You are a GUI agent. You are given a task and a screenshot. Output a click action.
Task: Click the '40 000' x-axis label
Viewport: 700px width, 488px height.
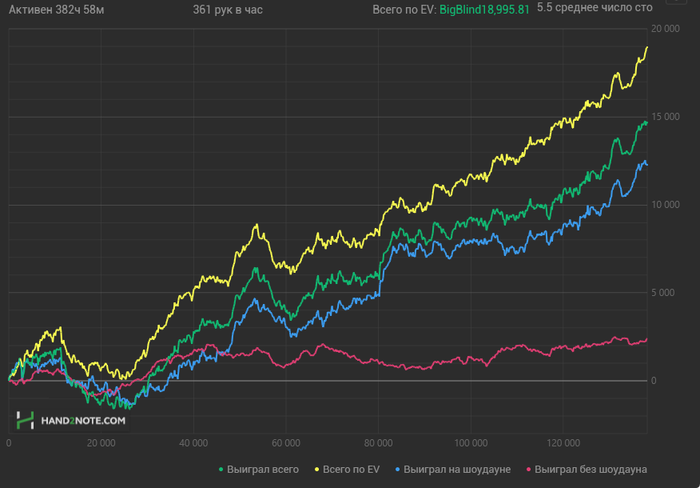[x=194, y=443]
